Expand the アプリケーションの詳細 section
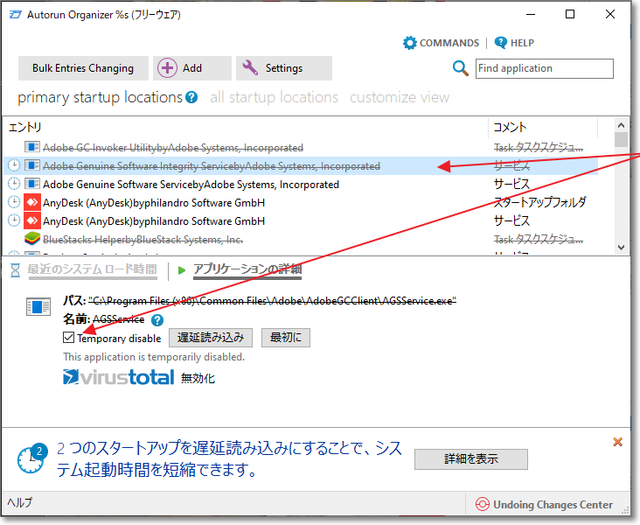This screenshot has height=525, width=640. (246, 270)
